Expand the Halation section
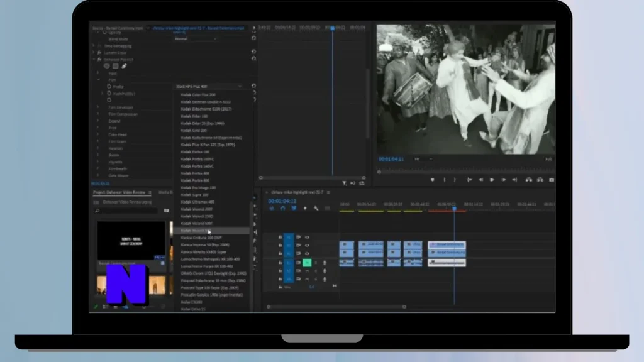This screenshot has width=644, height=362. (97, 148)
